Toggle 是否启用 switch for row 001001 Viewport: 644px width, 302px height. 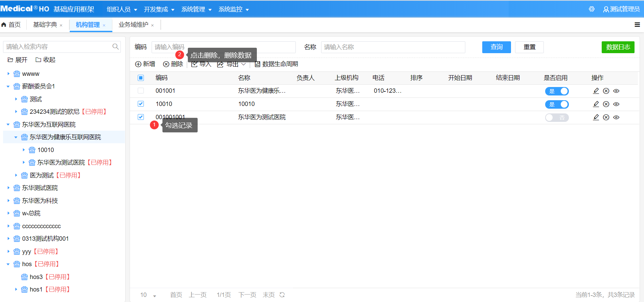click(557, 91)
